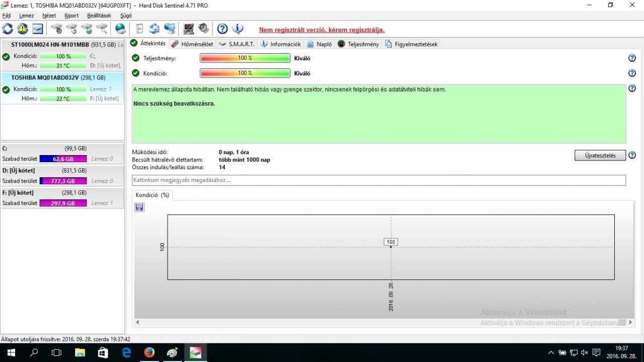This screenshot has width=644, height=362.
Task: Click the chart scrollbar left arrow
Action: (x=137, y=322)
